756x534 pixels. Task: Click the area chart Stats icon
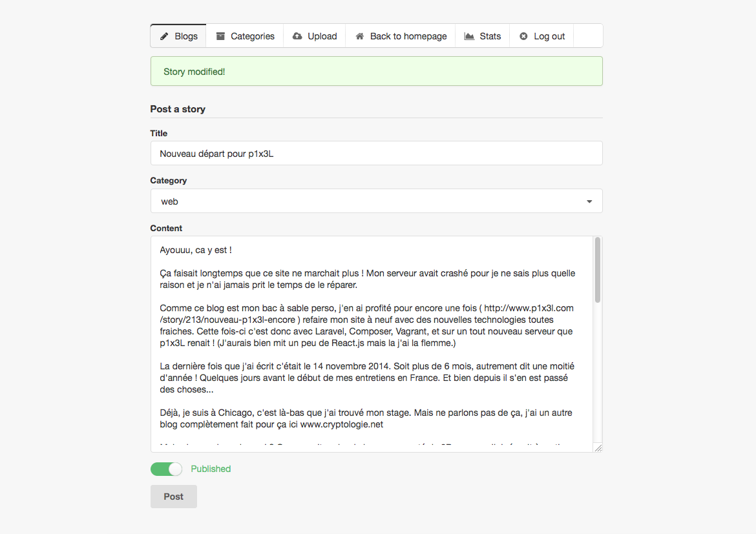click(x=469, y=36)
